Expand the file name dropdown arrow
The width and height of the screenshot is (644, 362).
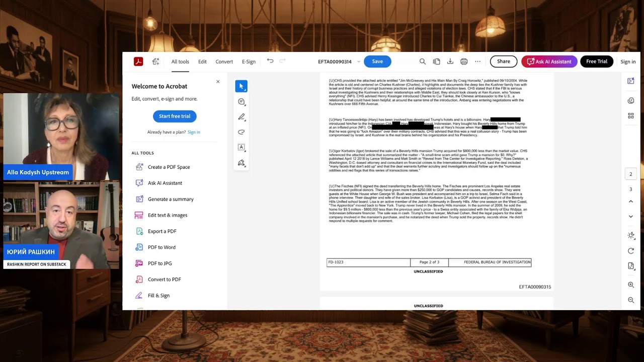point(359,61)
